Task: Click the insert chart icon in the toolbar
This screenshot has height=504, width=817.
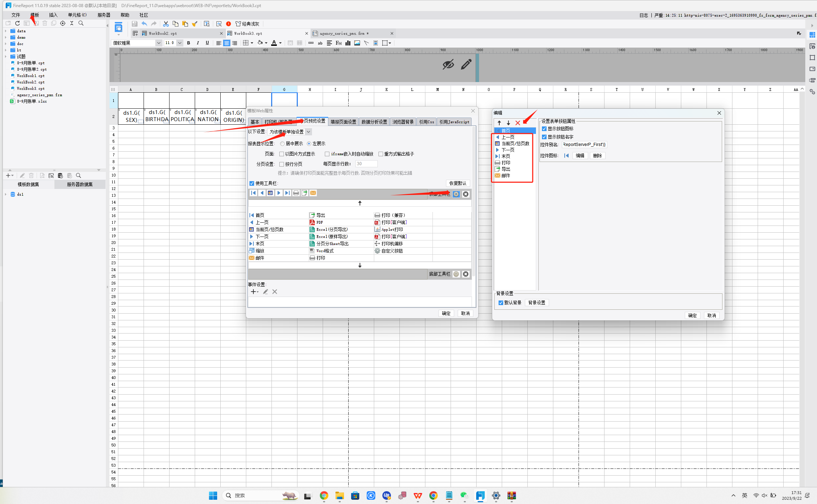Action: coord(348,43)
